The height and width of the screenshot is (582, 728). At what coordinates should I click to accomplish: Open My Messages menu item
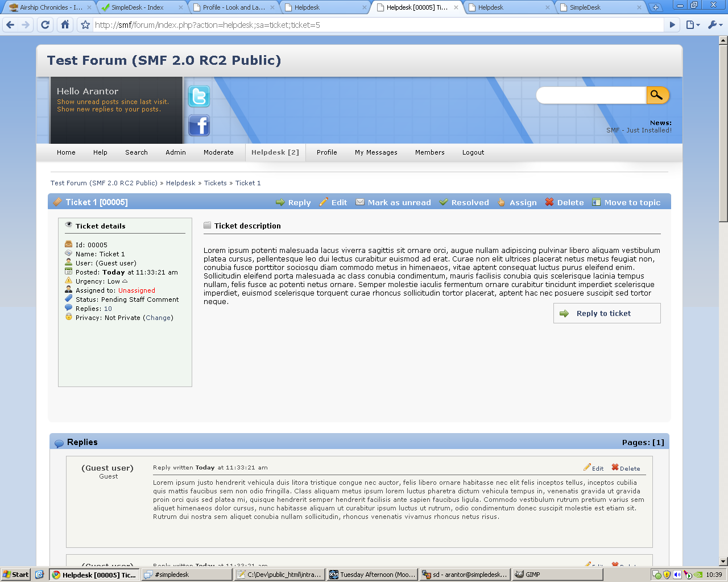376,152
